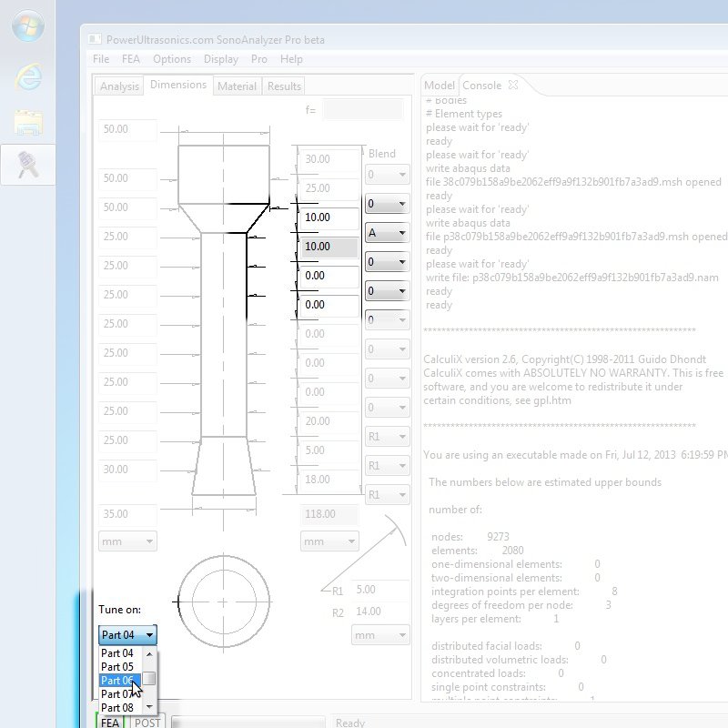The width and height of the screenshot is (728, 728).
Task: Open the Display menu
Action: pyautogui.click(x=220, y=59)
